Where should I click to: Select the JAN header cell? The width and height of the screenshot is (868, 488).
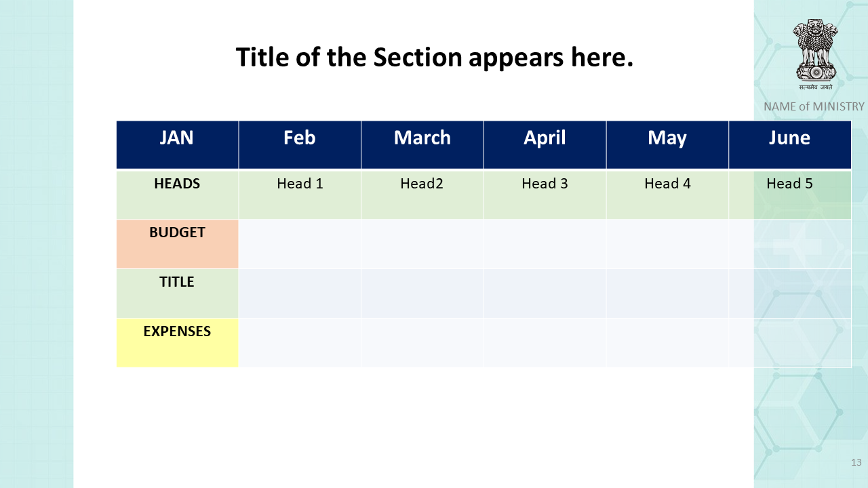click(178, 144)
